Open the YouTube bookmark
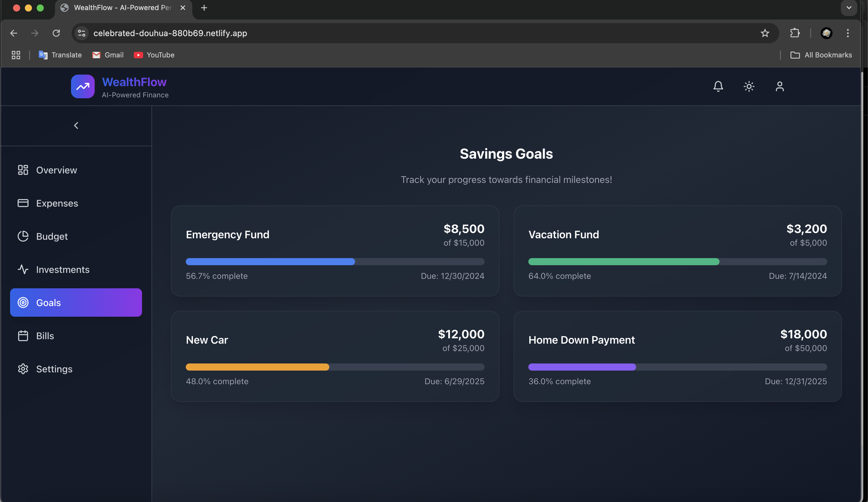The width and height of the screenshot is (868, 502). (x=154, y=55)
